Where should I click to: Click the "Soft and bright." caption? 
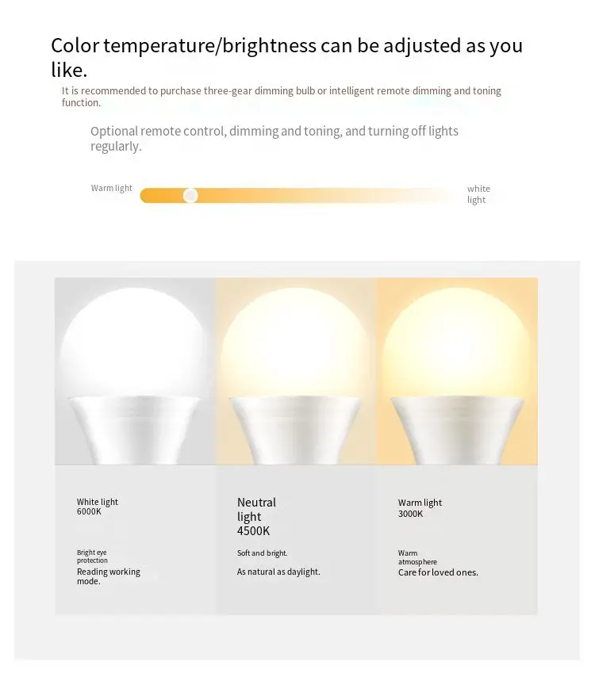click(262, 553)
